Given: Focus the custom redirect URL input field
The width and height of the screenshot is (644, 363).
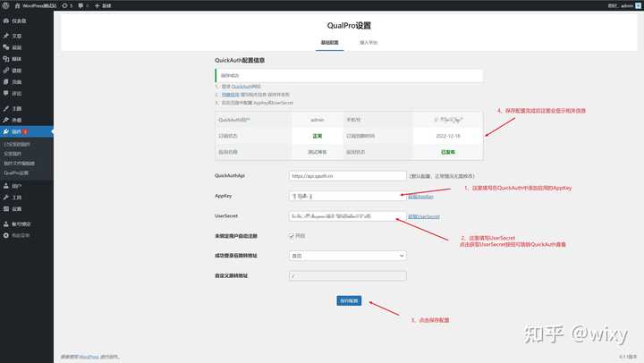Looking at the screenshot, I should tap(347, 276).
